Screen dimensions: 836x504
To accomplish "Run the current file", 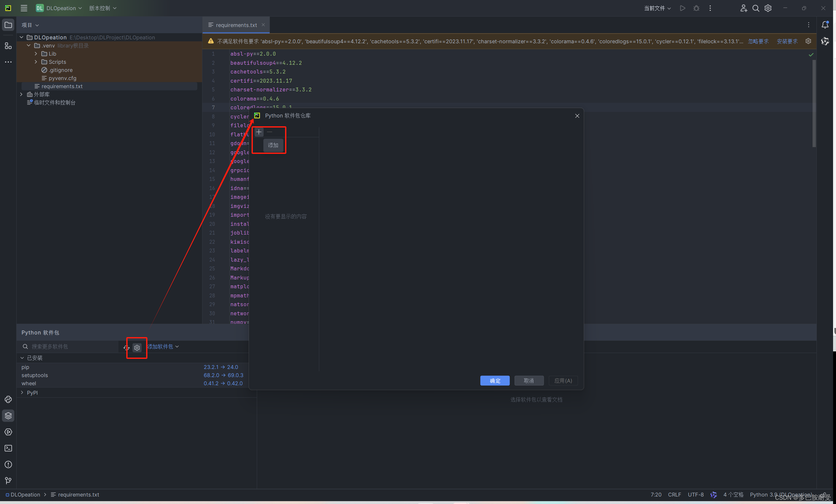I will pos(683,8).
